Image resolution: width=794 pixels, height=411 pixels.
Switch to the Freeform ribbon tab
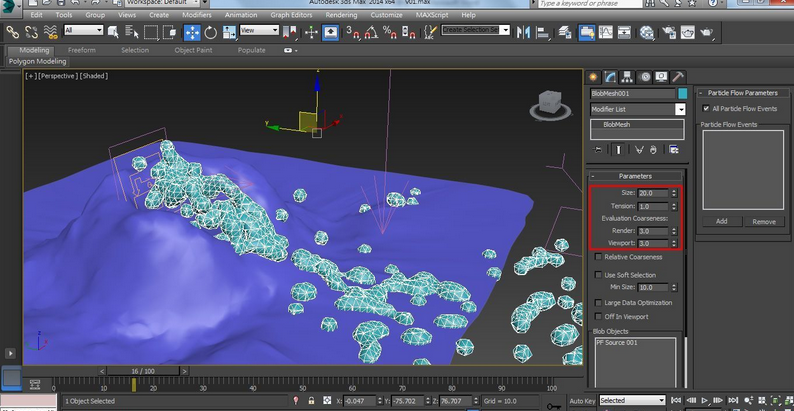pos(82,50)
